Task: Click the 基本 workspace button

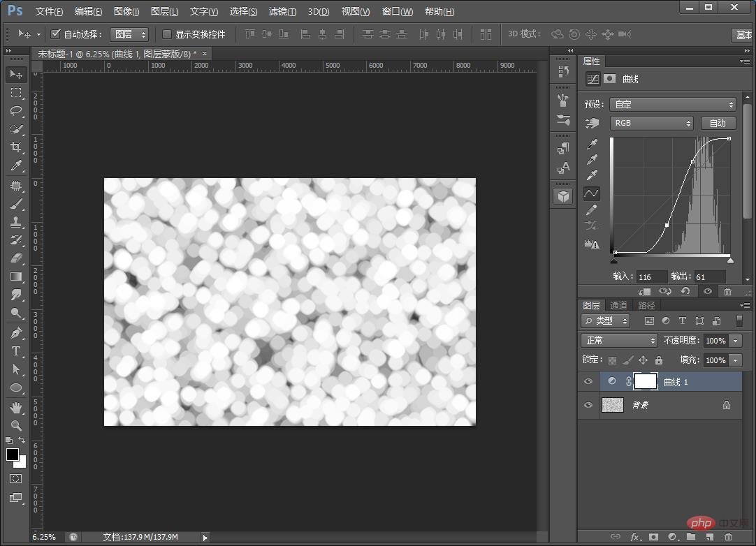Action: pyautogui.click(x=743, y=34)
